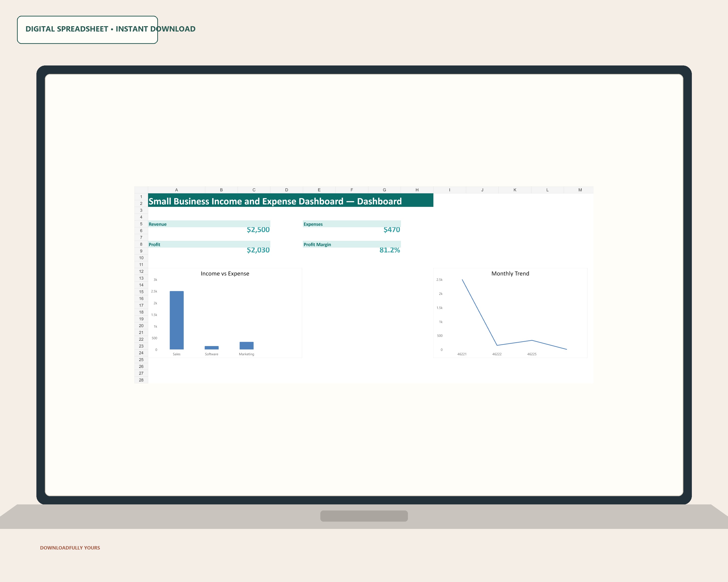Click the Profit label cell

click(x=209, y=244)
